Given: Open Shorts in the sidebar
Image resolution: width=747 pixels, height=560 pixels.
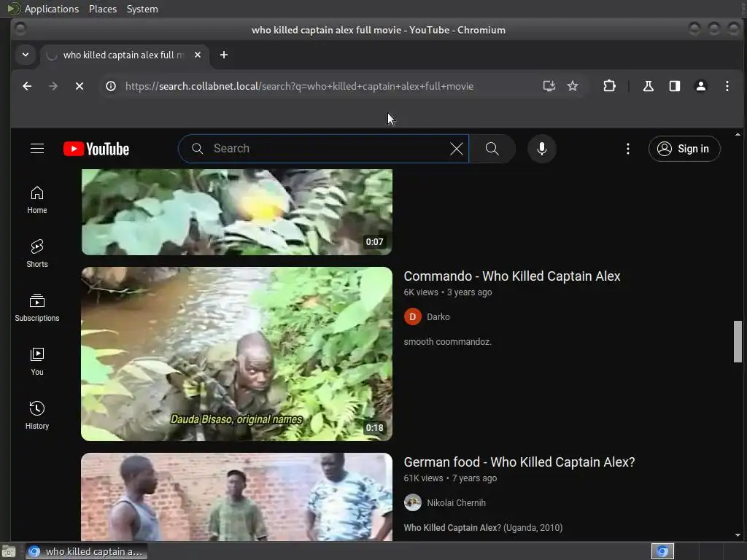Looking at the screenshot, I should coord(37,254).
